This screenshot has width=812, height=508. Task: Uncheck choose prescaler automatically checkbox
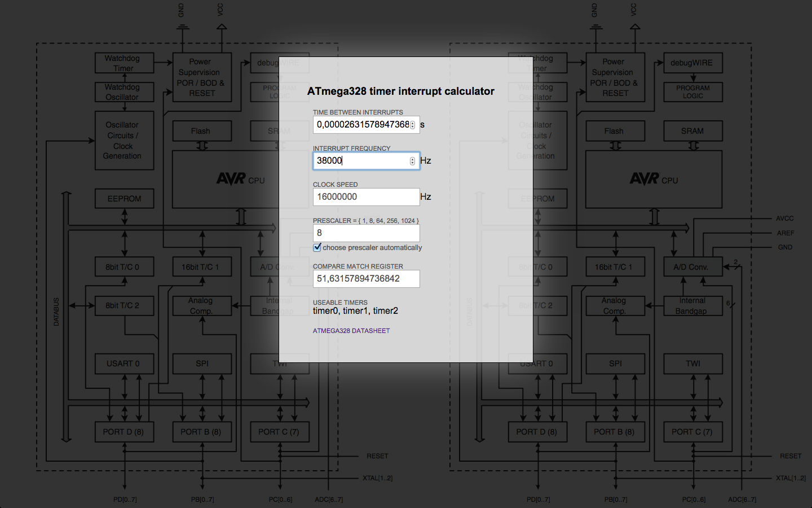(x=317, y=247)
